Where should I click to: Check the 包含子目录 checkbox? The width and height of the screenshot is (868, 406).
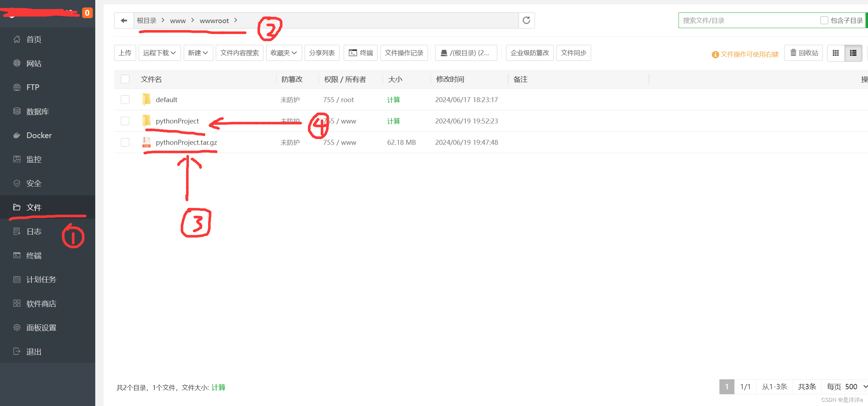824,20
